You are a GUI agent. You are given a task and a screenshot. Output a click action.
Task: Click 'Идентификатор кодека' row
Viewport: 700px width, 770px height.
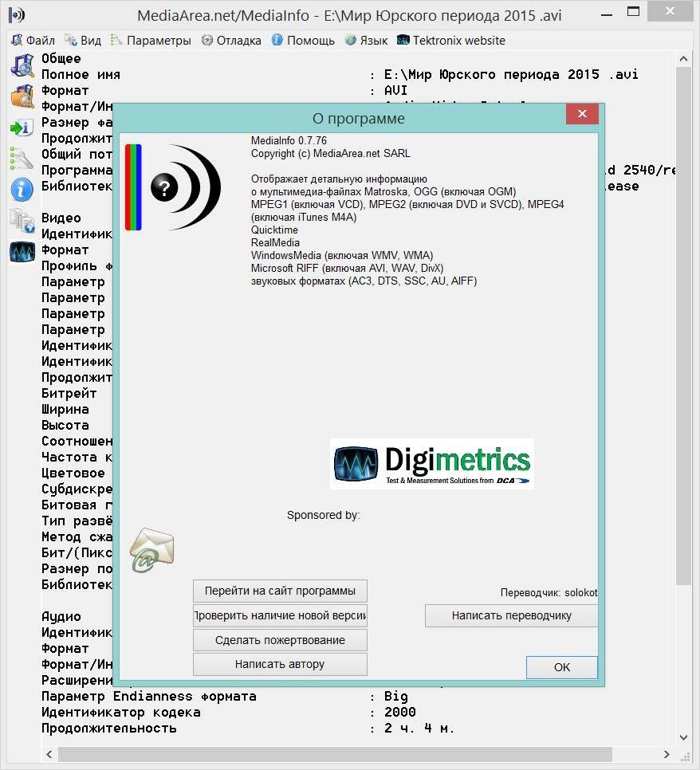229,712
